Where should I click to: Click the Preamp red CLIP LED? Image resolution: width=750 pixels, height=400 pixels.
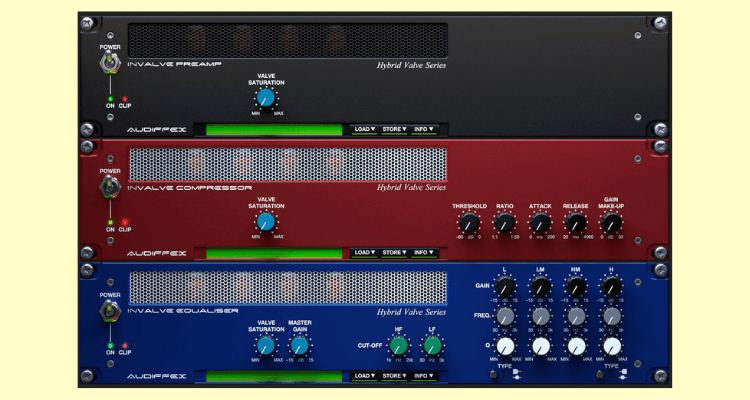point(125,99)
